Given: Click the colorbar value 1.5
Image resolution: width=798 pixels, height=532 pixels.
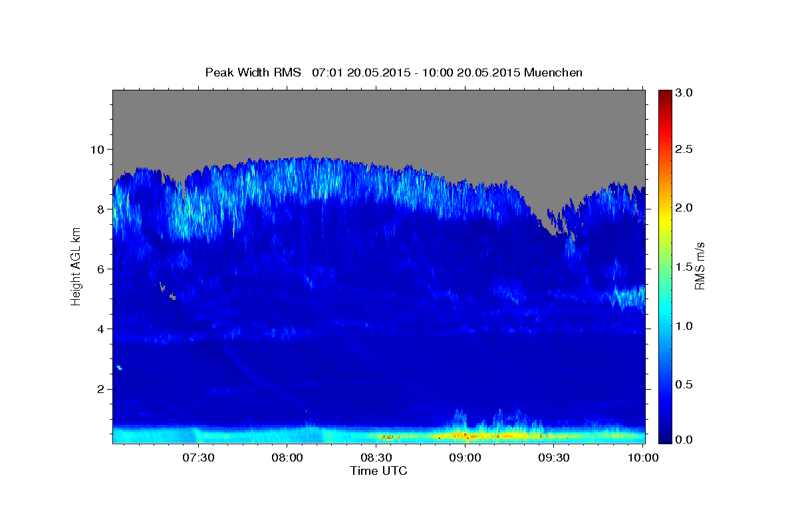Looking at the screenshot, I should click(685, 267).
